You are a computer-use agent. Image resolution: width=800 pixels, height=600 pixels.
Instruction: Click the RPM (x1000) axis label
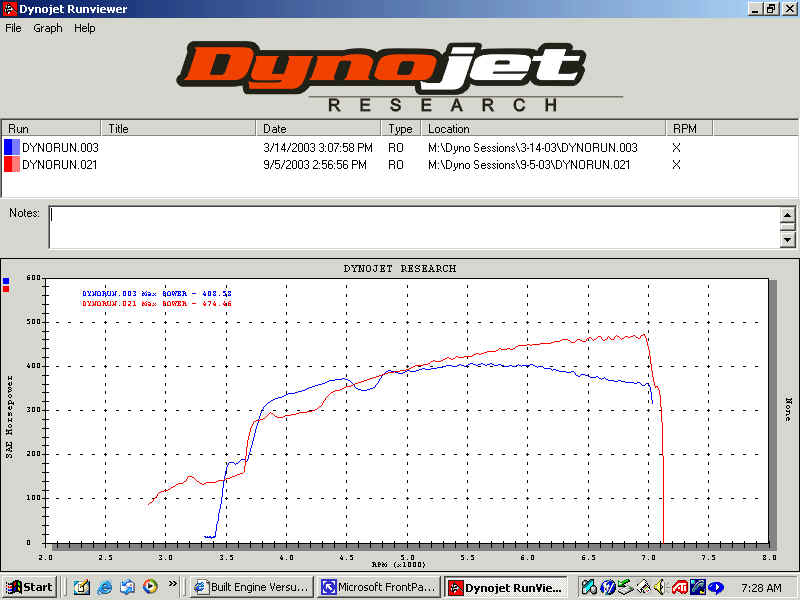coord(398,564)
